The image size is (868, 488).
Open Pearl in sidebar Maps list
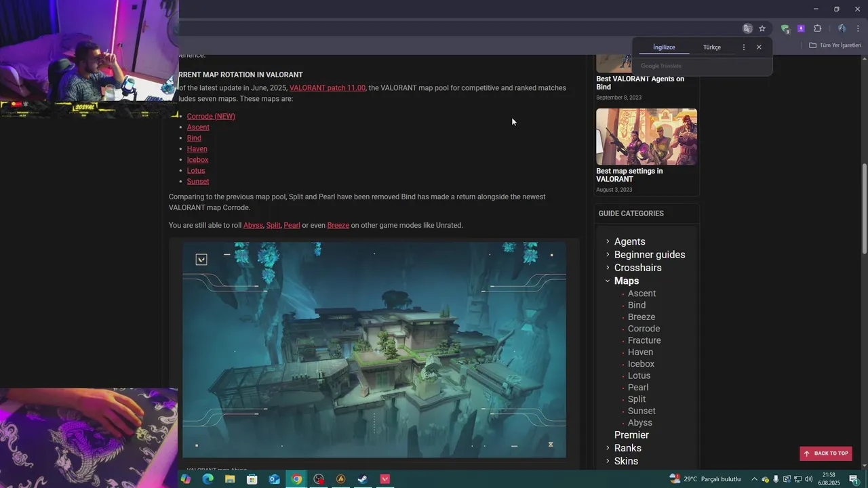[x=638, y=388]
